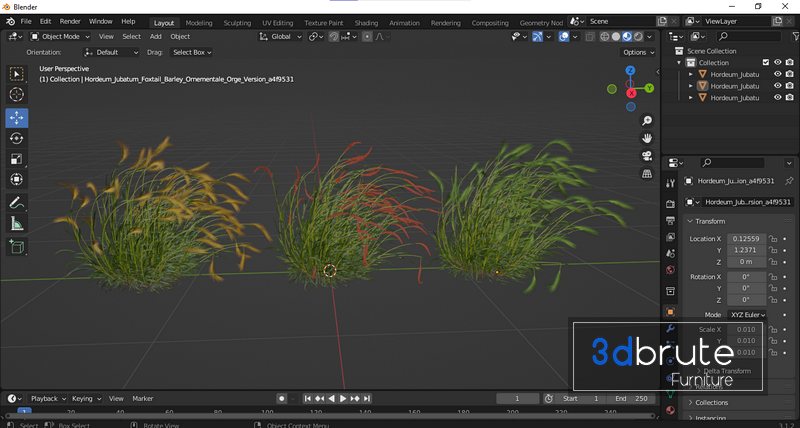
Task: Open the Render properties tab
Action: point(670,204)
